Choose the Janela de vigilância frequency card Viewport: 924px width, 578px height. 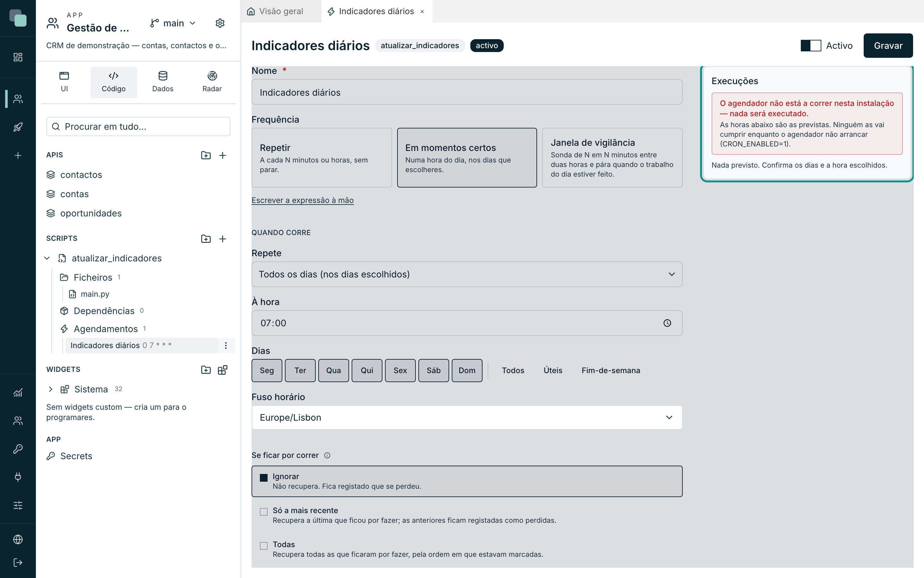[x=612, y=157]
